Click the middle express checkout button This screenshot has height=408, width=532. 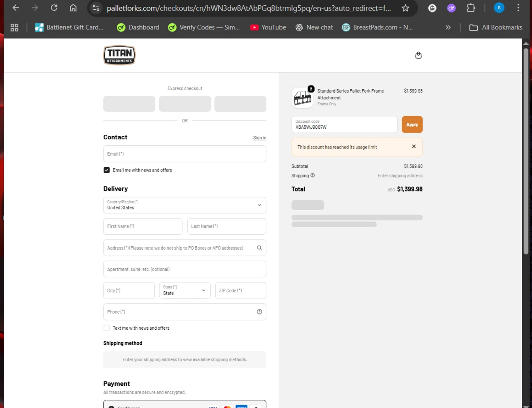(x=185, y=104)
